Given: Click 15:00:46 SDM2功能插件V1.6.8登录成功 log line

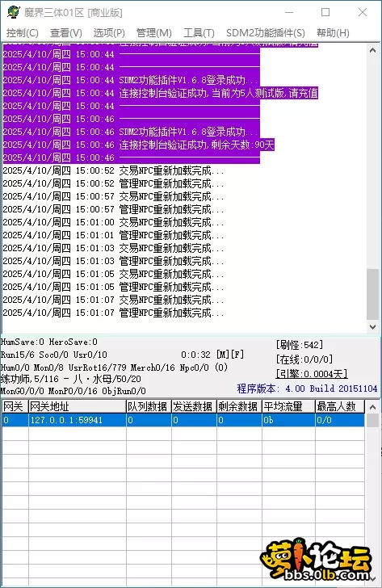Looking at the screenshot, I should (131, 132).
